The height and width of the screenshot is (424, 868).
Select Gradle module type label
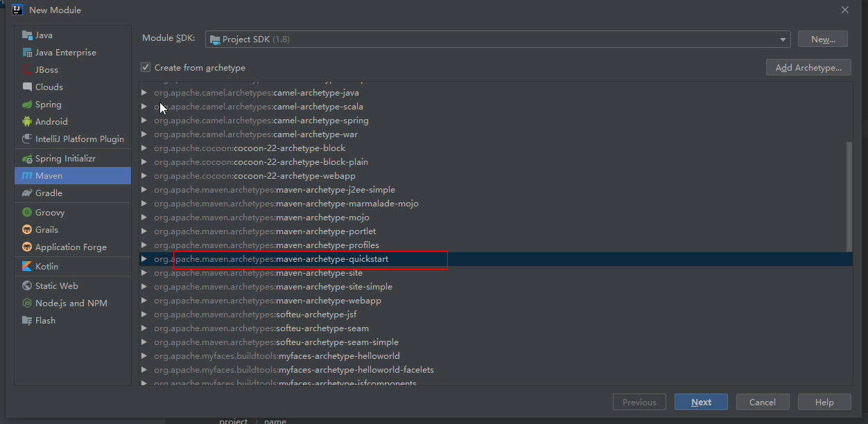[49, 193]
